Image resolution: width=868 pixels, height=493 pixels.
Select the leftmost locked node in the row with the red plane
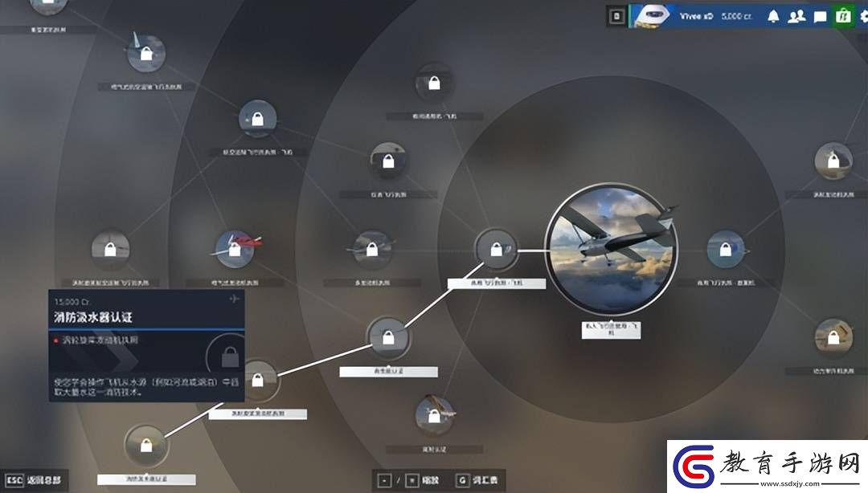(111, 250)
